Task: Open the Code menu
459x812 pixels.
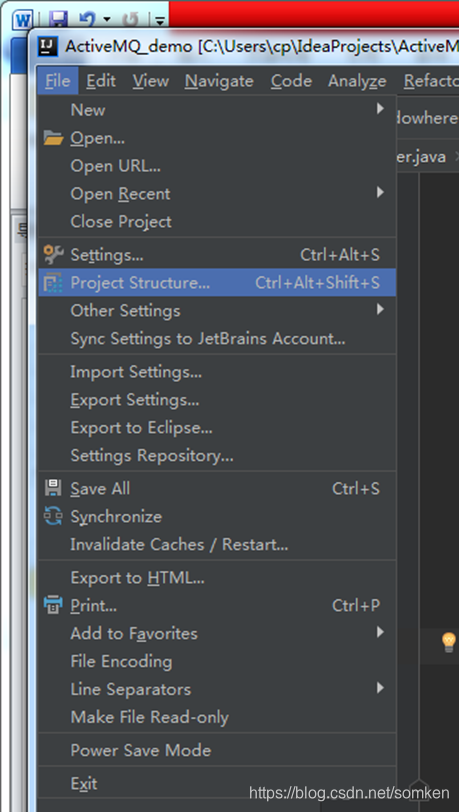Action: 291,81
